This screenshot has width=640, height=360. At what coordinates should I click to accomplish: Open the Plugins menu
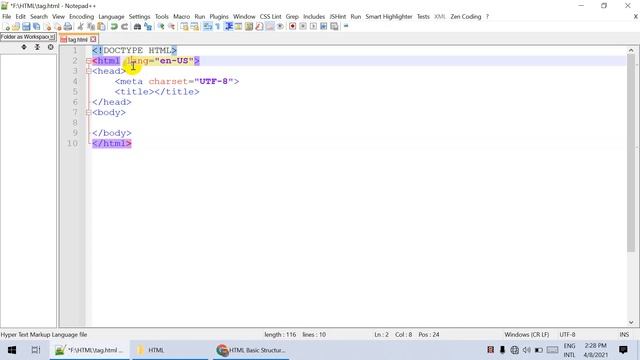click(219, 17)
